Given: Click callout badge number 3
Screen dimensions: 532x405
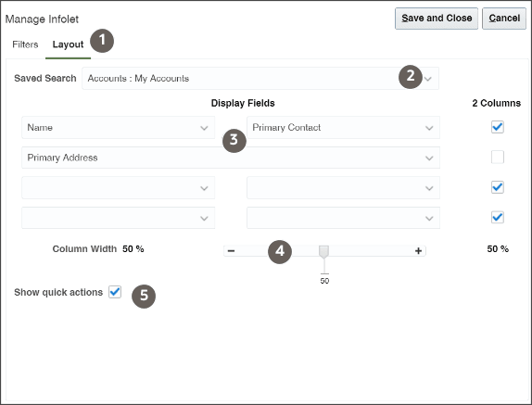Looking at the screenshot, I should click(234, 141).
